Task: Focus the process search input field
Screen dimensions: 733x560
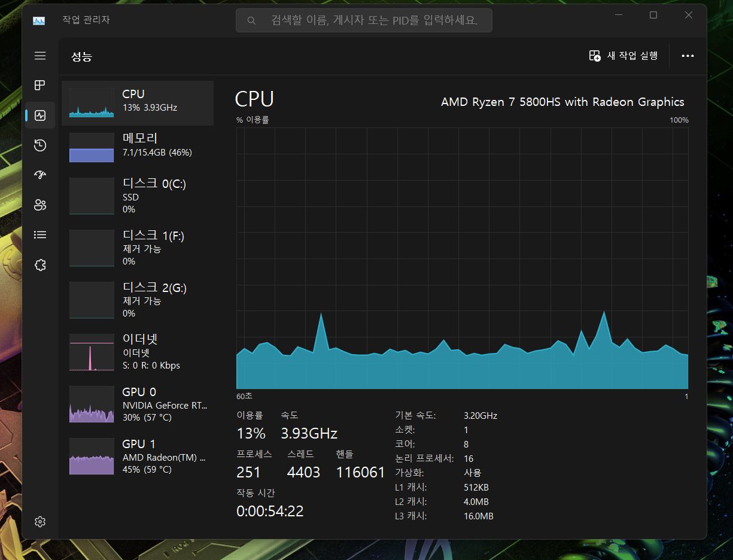Action: click(x=364, y=20)
